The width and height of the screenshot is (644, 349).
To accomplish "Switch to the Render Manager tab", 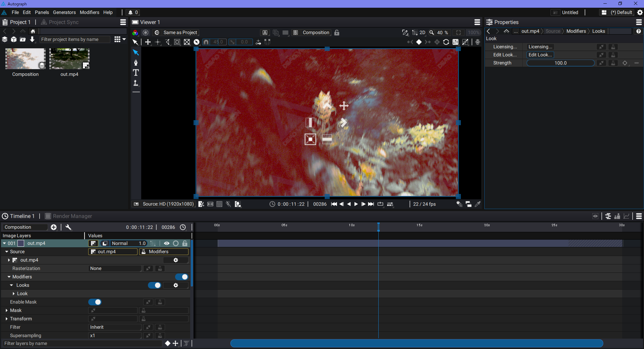I will [72, 216].
